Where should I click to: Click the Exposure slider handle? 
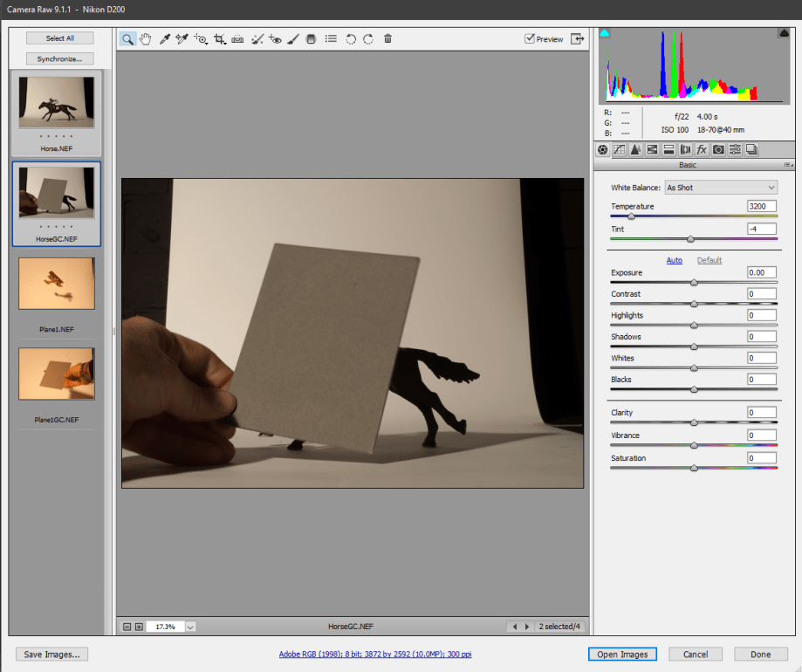[694, 282]
